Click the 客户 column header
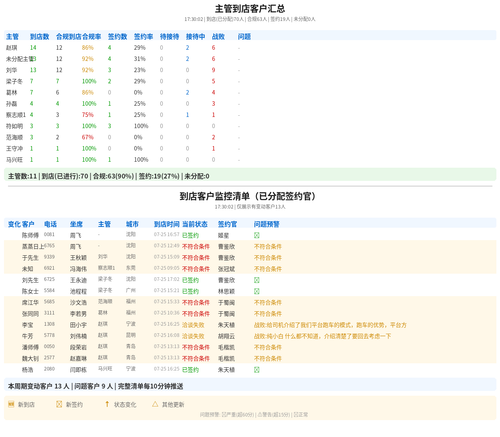 (28, 224)
